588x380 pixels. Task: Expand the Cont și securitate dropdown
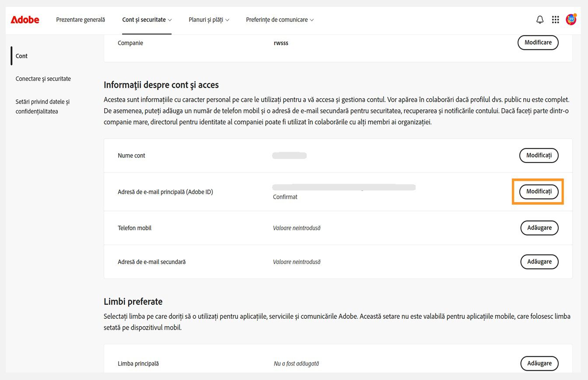(147, 19)
